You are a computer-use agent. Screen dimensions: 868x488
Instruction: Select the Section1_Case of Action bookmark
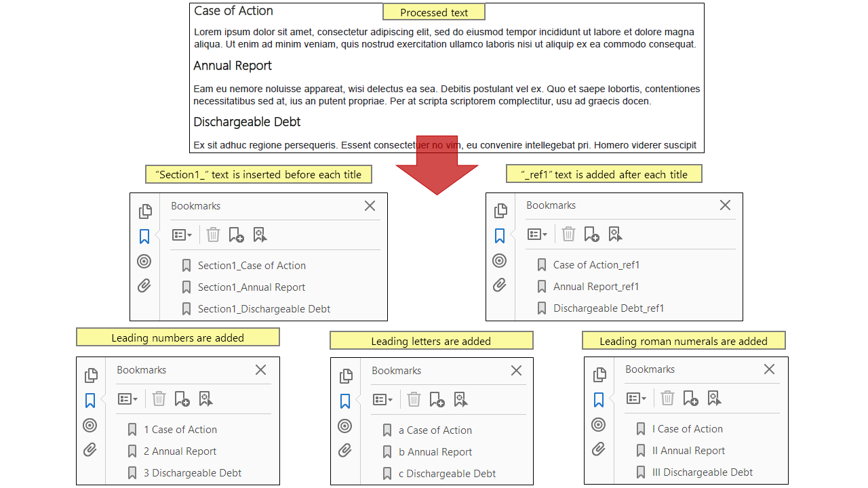(x=252, y=265)
